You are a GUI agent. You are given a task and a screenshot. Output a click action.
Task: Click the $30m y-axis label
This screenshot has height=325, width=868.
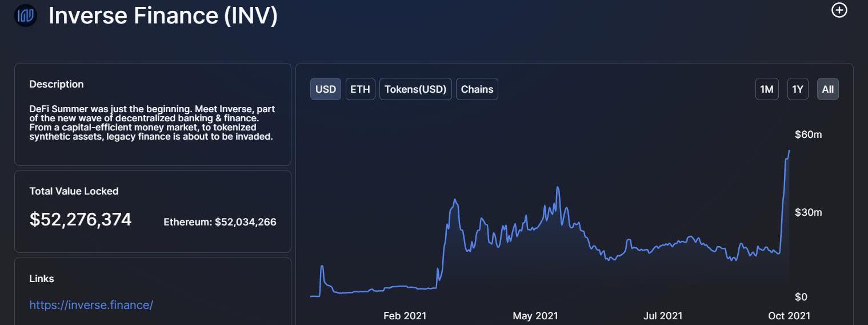coord(808,212)
